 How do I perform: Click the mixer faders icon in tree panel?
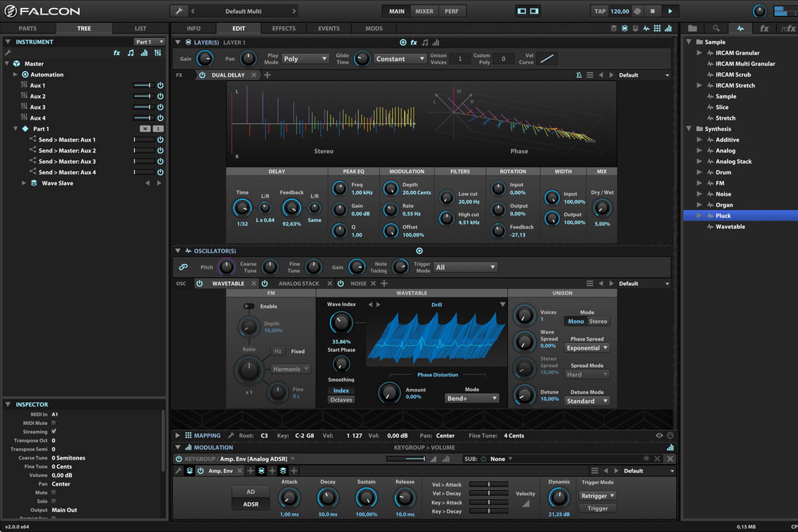[158, 53]
